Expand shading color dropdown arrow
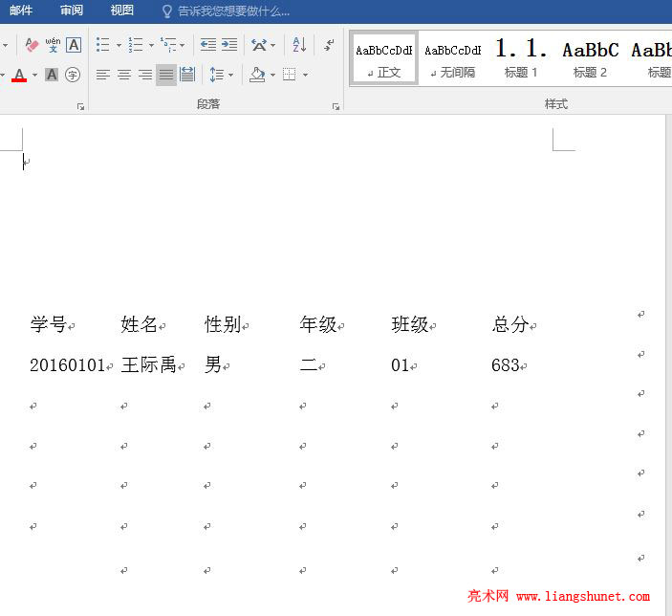Image resolution: width=672 pixels, height=616 pixels. (x=272, y=75)
